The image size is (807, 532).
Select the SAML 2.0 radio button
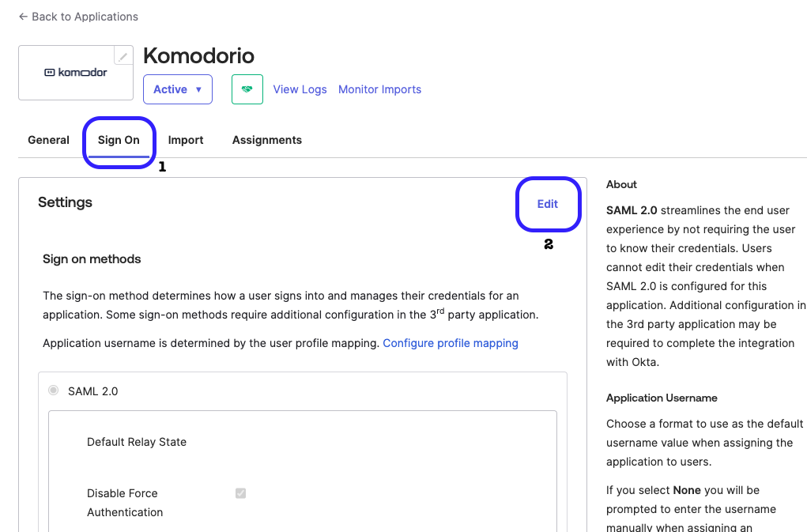(x=53, y=391)
